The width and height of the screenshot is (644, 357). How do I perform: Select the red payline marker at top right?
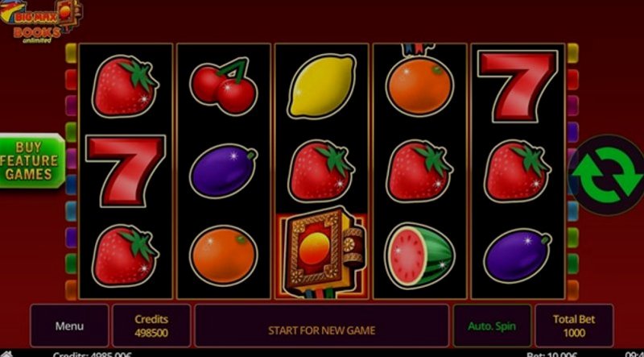coord(572,80)
